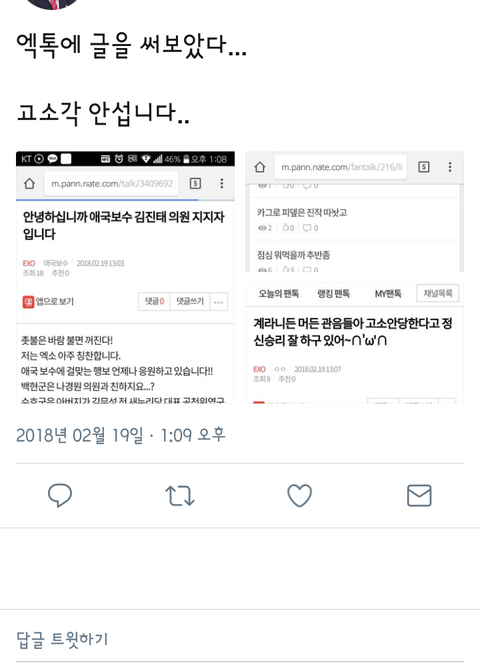The image size is (480, 669).
Task: Tap the home icon in the left screenshot browser
Action: 29,183
